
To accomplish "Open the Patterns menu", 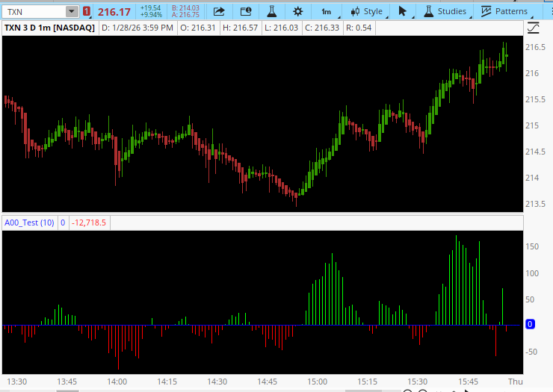I will (x=504, y=11).
